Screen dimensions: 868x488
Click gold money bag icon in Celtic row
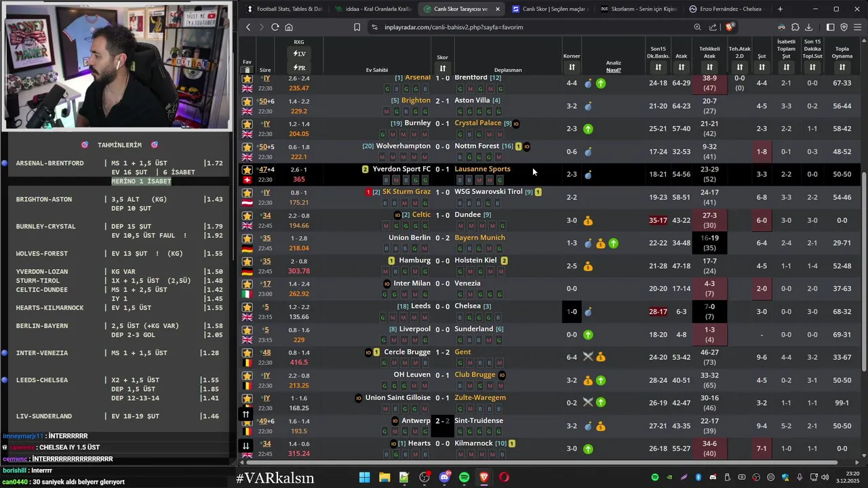(x=588, y=221)
